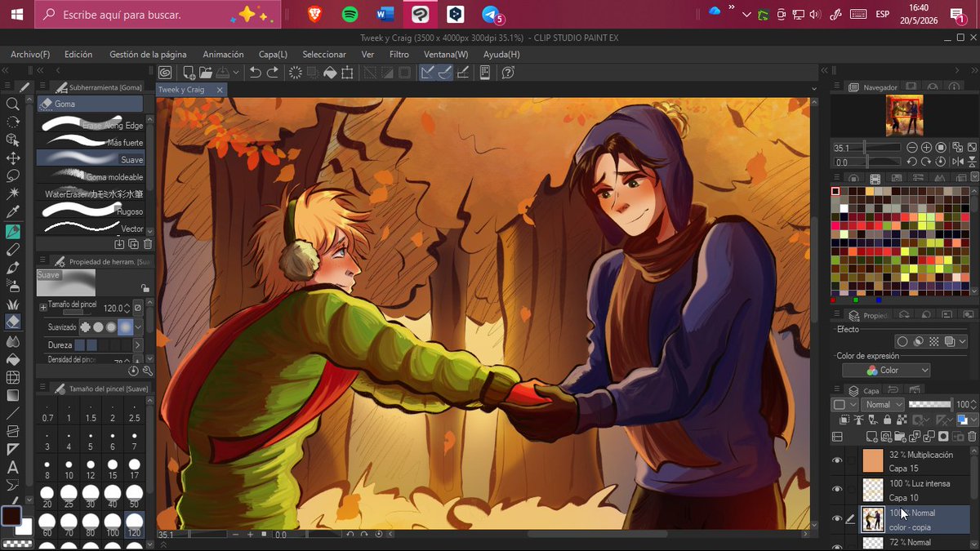Open the save dropdown arrow in command bar
Viewport: 980px width, 551px height.
click(236, 73)
